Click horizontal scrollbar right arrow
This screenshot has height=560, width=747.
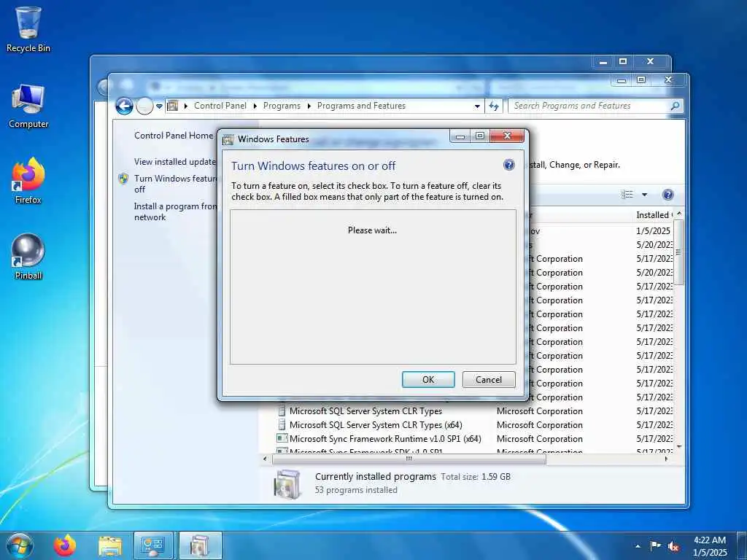[x=666, y=459]
